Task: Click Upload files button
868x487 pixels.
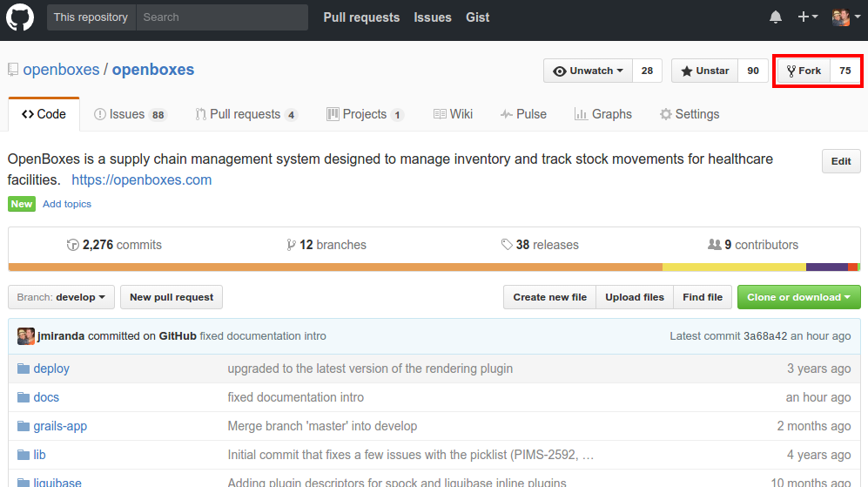Action: 635,298
